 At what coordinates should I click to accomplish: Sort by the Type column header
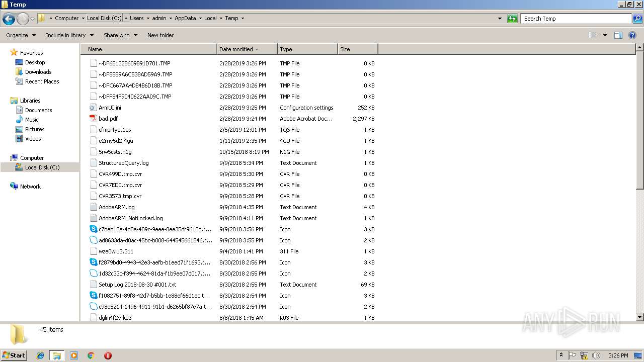307,49
